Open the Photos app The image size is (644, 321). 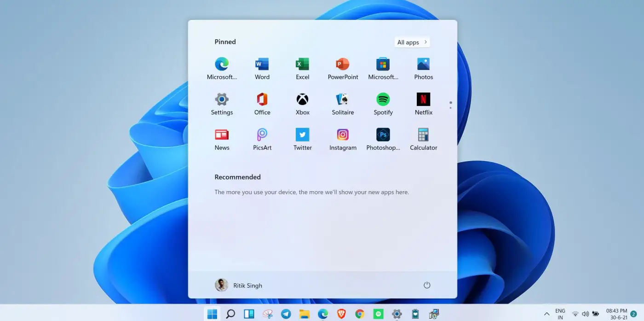424,69
